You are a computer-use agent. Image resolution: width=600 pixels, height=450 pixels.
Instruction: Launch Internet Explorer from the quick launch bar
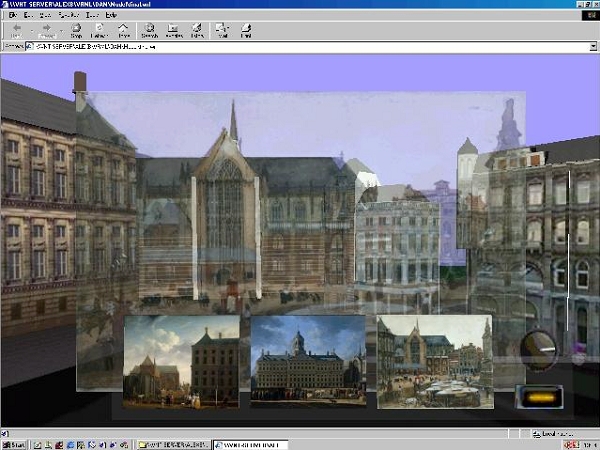point(70,445)
